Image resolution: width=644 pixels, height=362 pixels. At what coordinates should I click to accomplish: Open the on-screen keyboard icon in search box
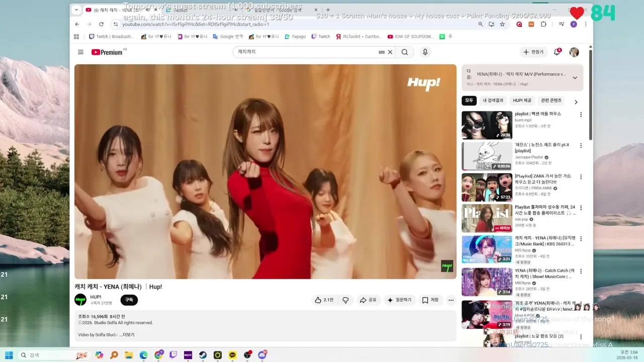[x=381, y=52]
